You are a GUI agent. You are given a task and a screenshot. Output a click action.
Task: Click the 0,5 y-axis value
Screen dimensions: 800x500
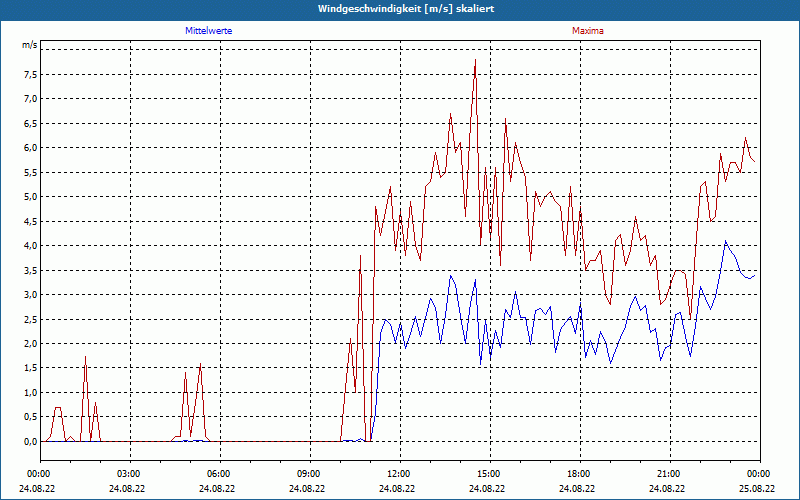(x=31, y=417)
